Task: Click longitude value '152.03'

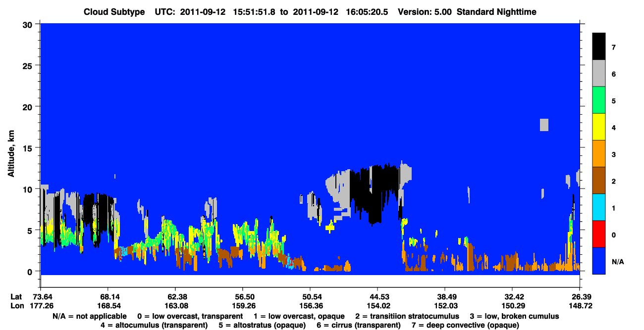Action: coord(445,306)
